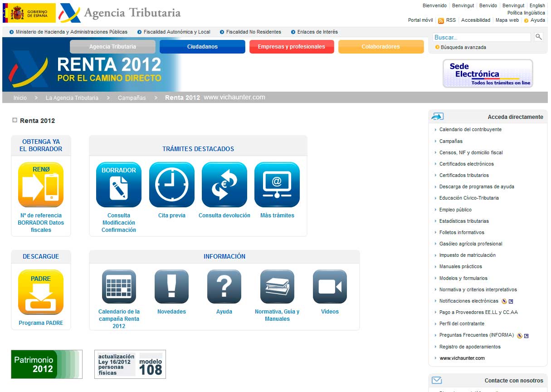Click the Contacte con nosotros envelope icon
This screenshot has height=392, width=551.
[437, 380]
